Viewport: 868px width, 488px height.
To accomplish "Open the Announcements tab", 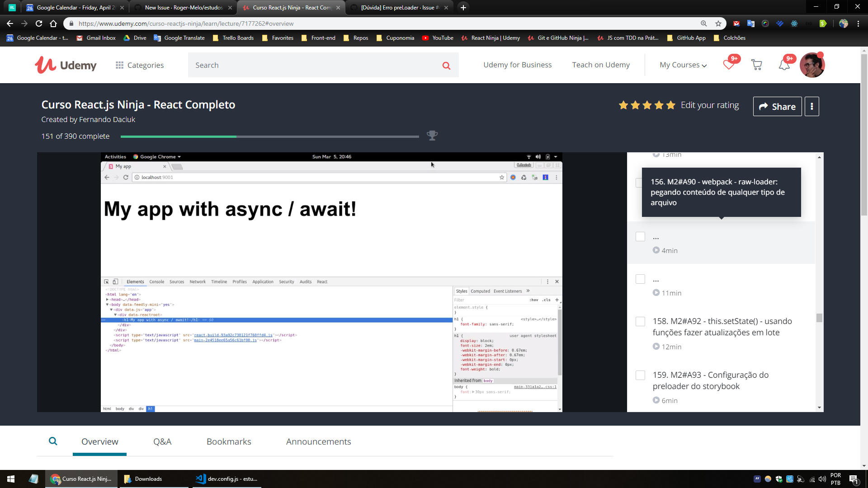I will coord(318,441).
